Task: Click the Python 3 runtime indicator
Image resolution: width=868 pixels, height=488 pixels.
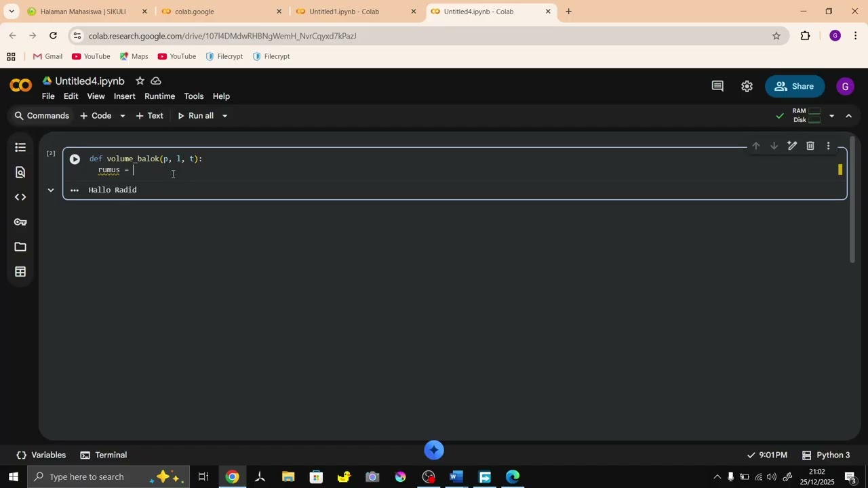Action: [x=825, y=455]
